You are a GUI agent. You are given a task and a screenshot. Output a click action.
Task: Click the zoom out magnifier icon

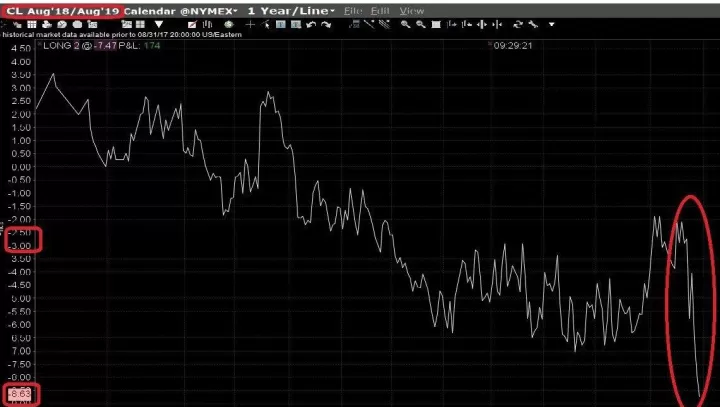(x=421, y=24)
